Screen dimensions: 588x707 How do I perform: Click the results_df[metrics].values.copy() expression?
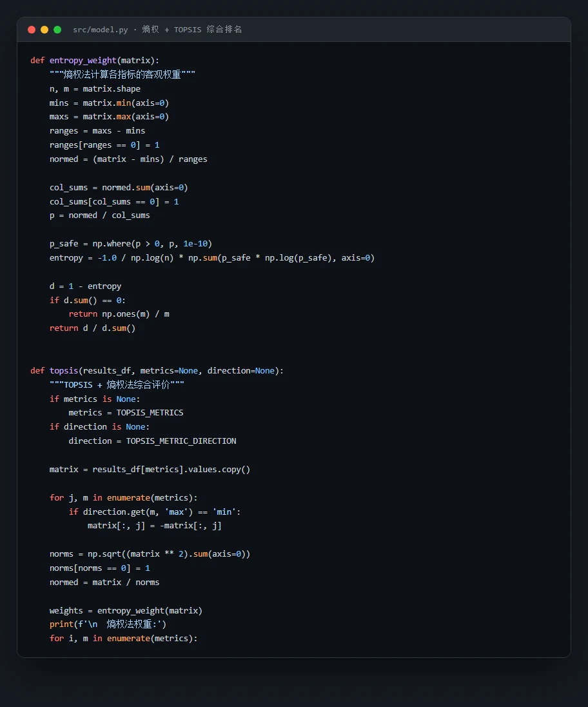tap(171, 470)
